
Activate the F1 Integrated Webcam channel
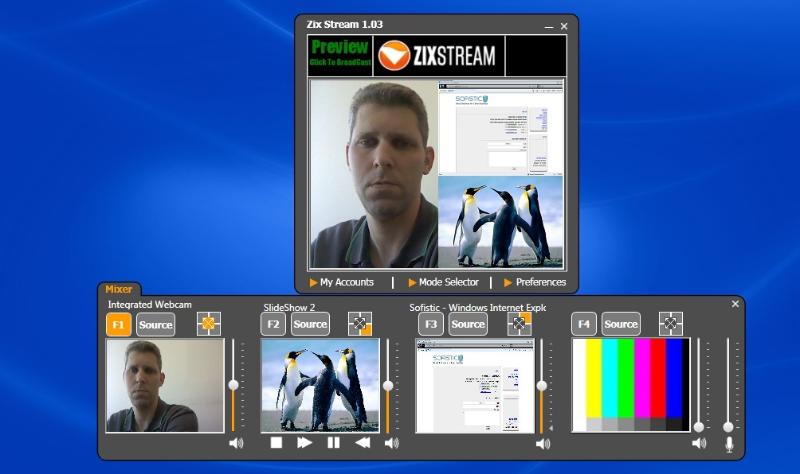pyautogui.click(x=118, y=325)
